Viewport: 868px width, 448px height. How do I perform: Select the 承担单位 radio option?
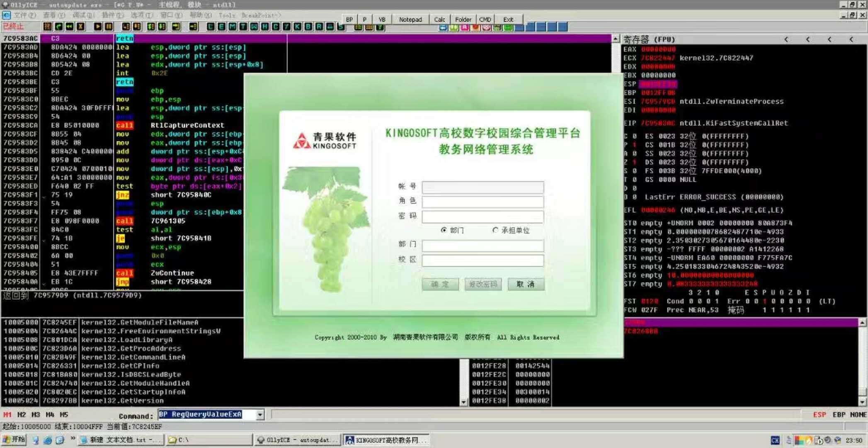(495, 230)
